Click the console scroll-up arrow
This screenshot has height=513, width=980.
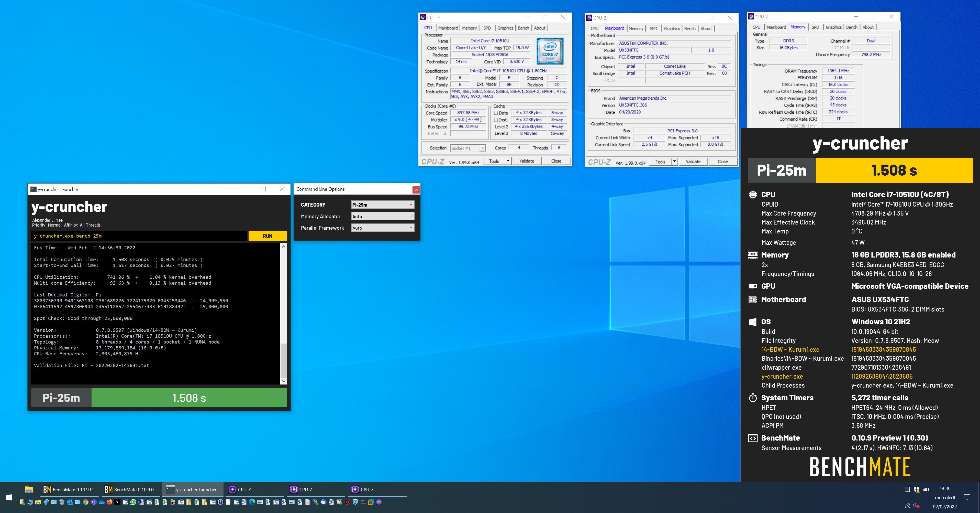(x=283, y=247)
